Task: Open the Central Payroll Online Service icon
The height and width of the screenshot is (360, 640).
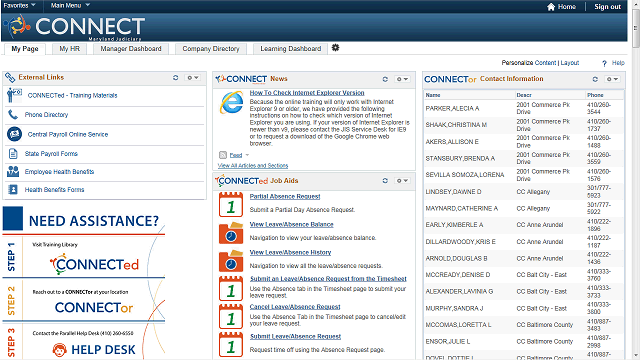Action: coord(14,134)
